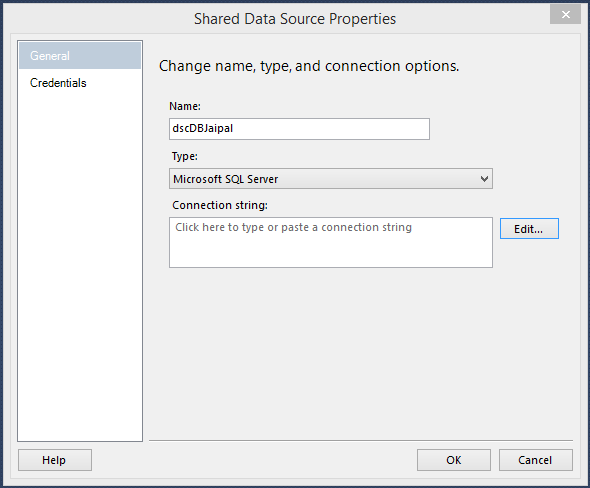
Task: Click the 'Name:' label
Action: 185,106
